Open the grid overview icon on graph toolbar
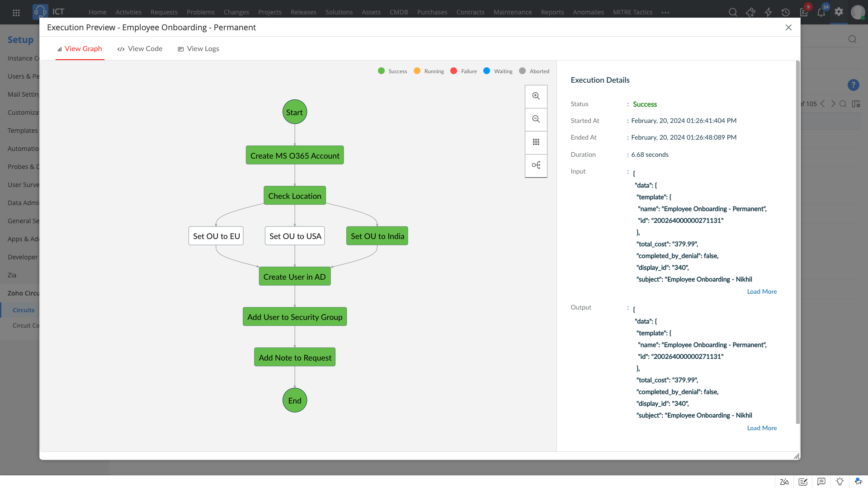 [536, 142]
